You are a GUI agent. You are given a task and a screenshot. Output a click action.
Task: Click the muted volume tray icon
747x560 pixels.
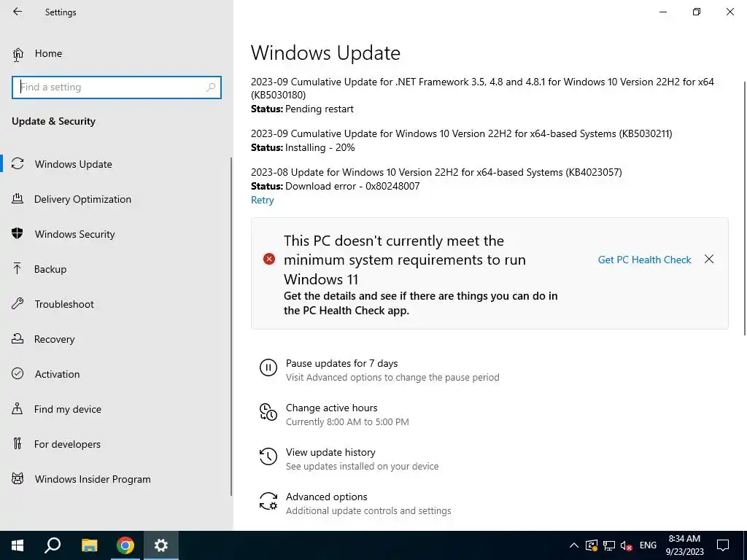click(x=627, y=545)
